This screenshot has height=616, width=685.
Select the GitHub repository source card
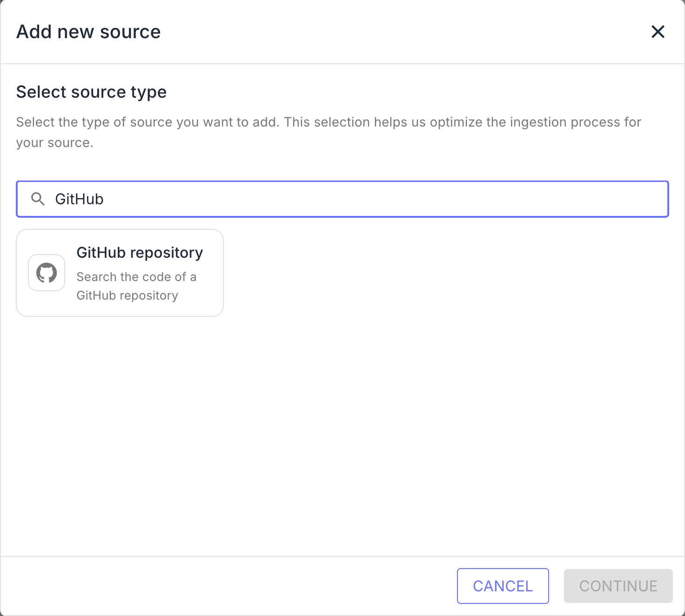[120, 273]
